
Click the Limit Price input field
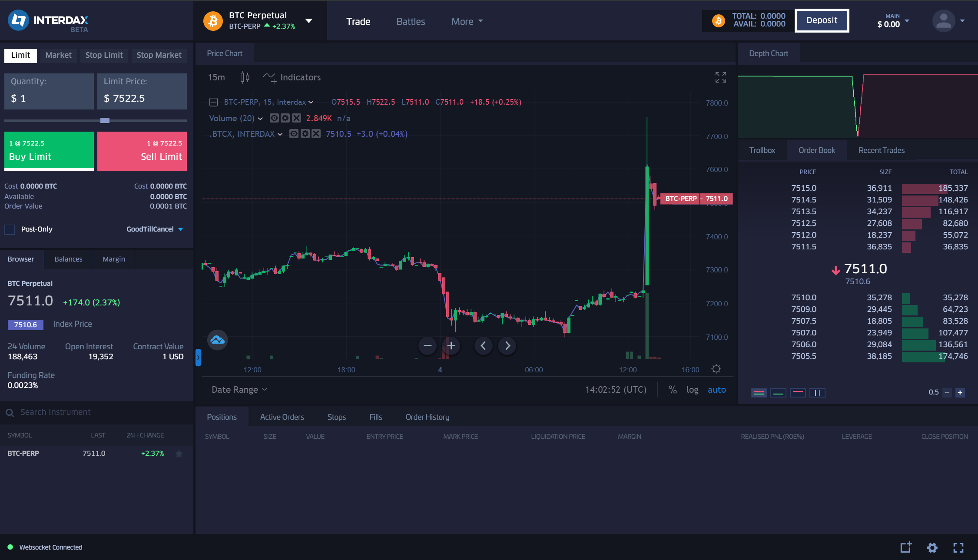[x=142, y=91]
